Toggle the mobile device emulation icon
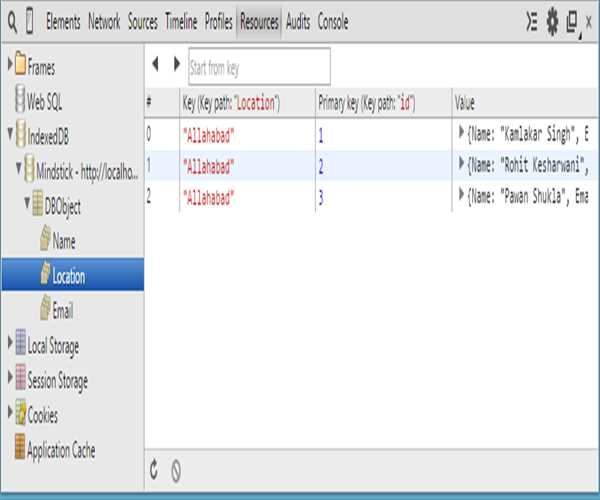 pyautogui.click(x=31, y=21)
